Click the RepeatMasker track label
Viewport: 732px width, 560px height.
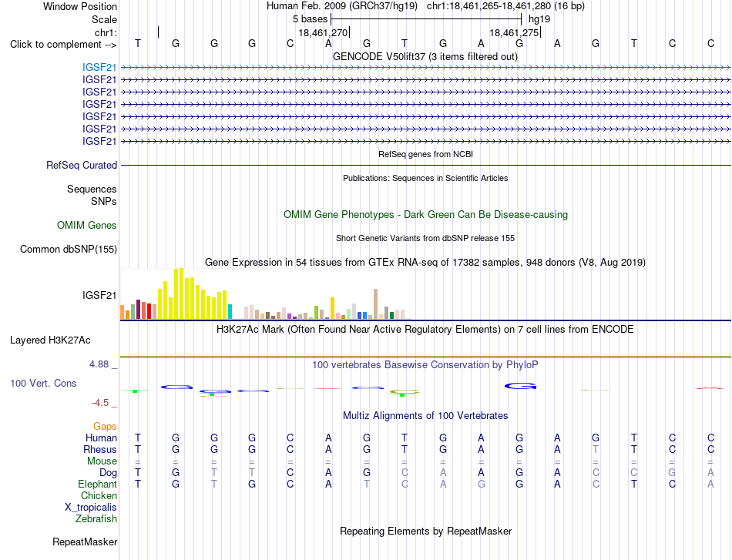(x=85, y=542)
